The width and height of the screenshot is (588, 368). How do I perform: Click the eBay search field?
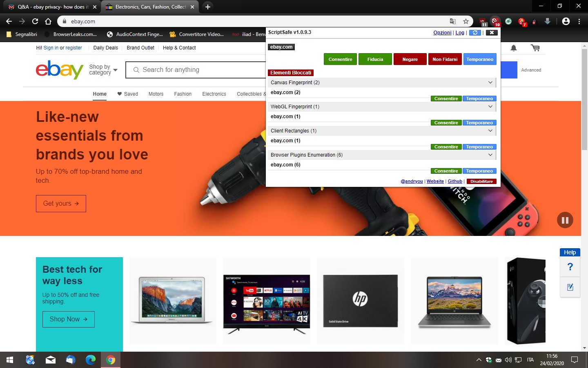[196, 70]
